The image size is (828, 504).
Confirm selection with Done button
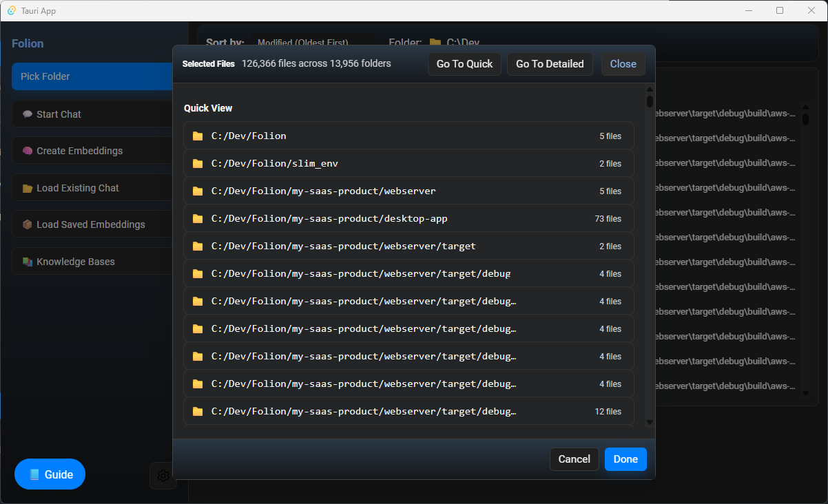pyautogui.click(x=625, y=459)
